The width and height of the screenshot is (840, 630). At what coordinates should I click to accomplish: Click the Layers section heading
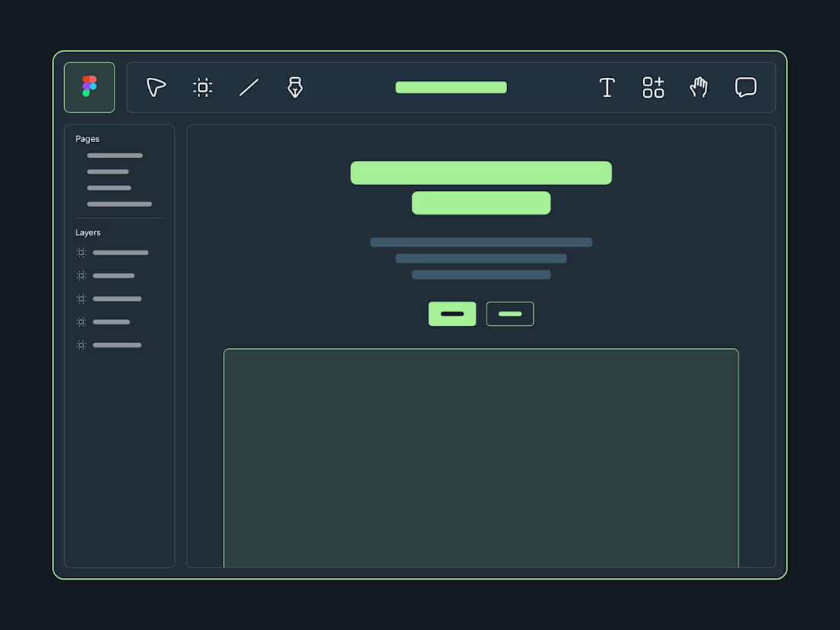(x=88, y=232)
